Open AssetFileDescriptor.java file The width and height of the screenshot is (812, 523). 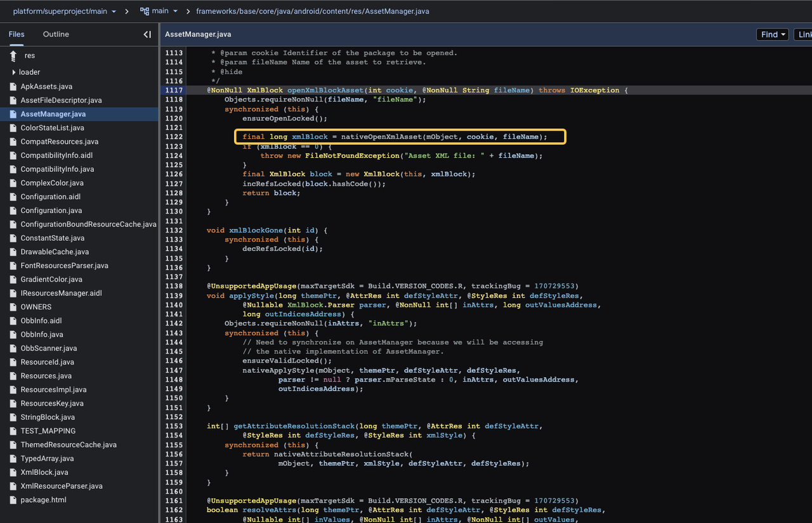(x=61, y=100)
